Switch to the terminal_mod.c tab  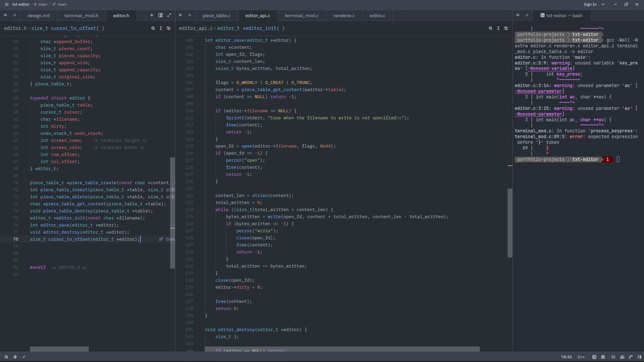click(302, 16)
